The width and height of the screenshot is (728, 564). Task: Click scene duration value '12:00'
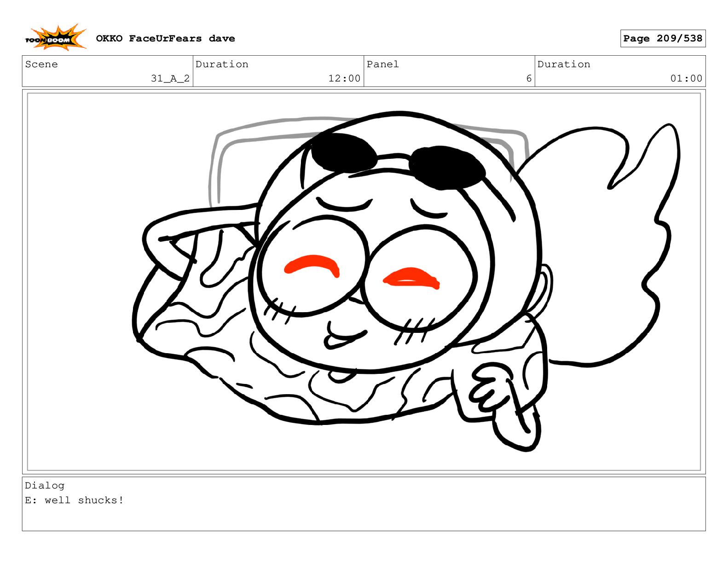click(344, 79)
